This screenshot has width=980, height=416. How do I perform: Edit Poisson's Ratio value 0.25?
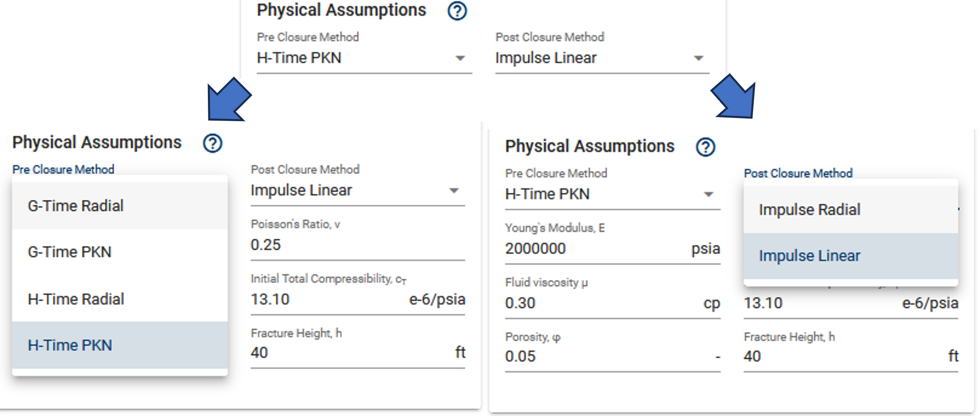click(x=358, y=245)
